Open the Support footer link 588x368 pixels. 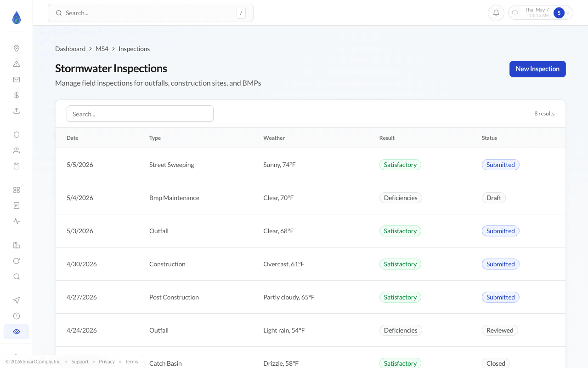[80, 362]
